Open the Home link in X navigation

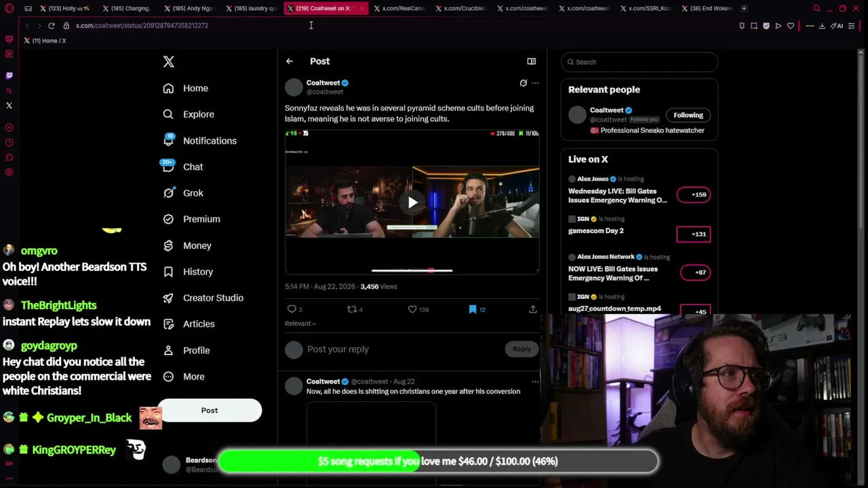click(186, 88)
